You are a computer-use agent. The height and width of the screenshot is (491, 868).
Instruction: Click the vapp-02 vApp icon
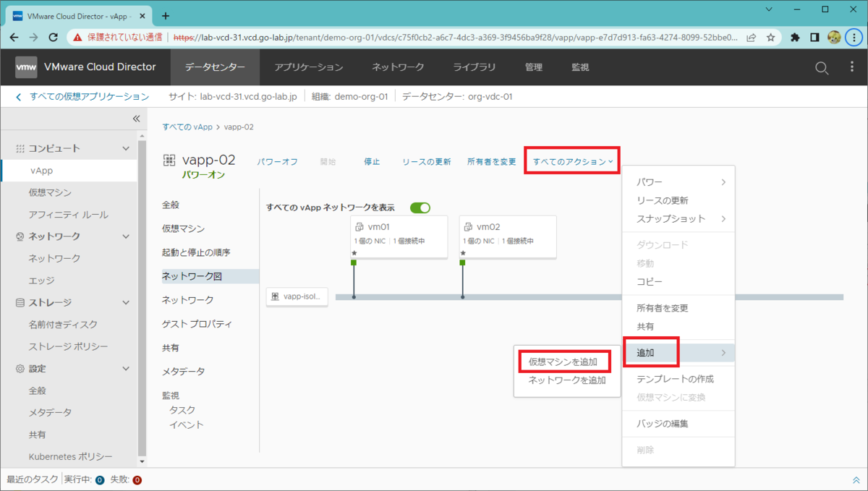[x=169, y=160]
